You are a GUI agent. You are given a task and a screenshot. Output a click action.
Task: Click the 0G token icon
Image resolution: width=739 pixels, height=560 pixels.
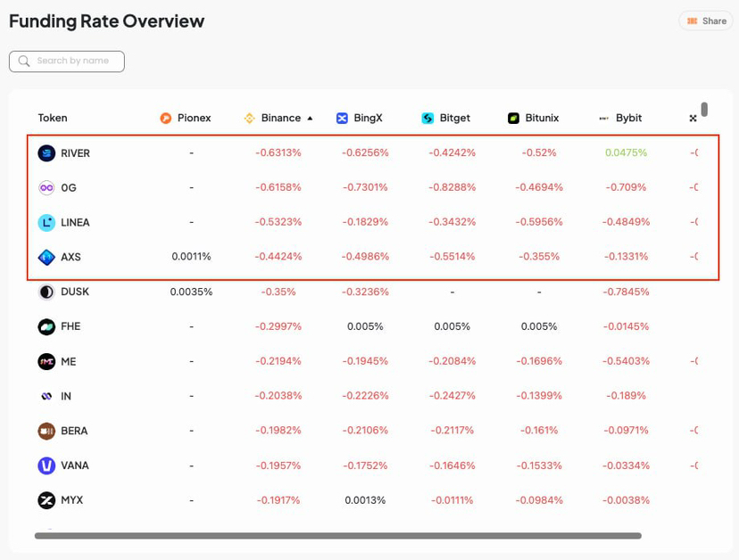46,188
